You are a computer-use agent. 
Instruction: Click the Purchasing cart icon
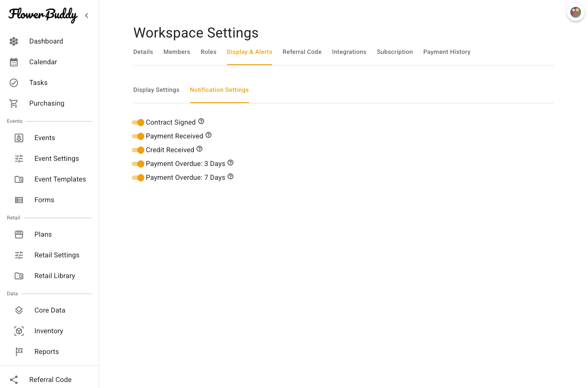[x=14, y=103]
